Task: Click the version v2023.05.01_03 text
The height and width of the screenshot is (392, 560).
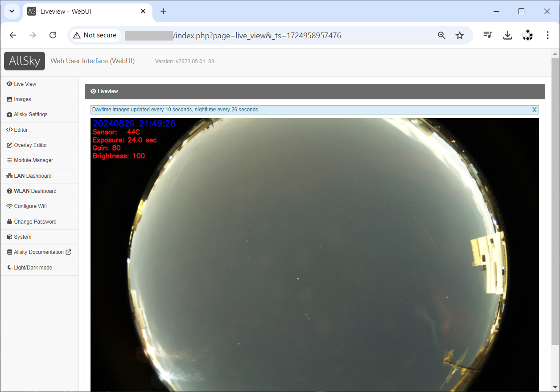Action: pyautogui.click(x=185, y=61)
